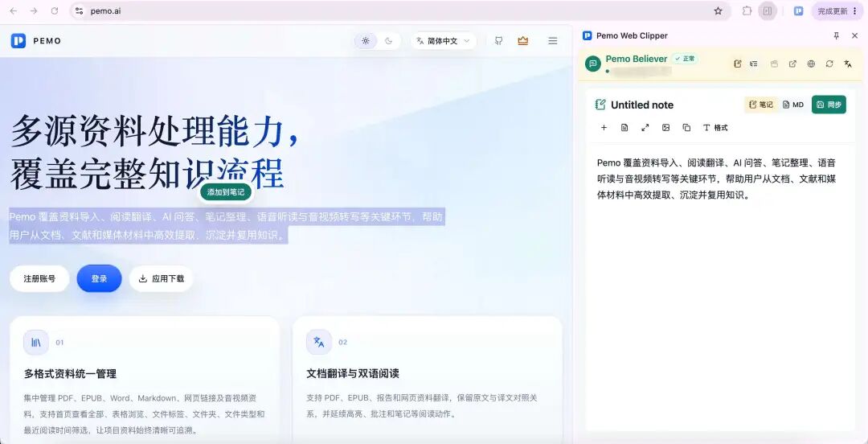Click the list outline icon in clipper header
This screenshot has width=868, height=444.
click(x=754, y=64)
